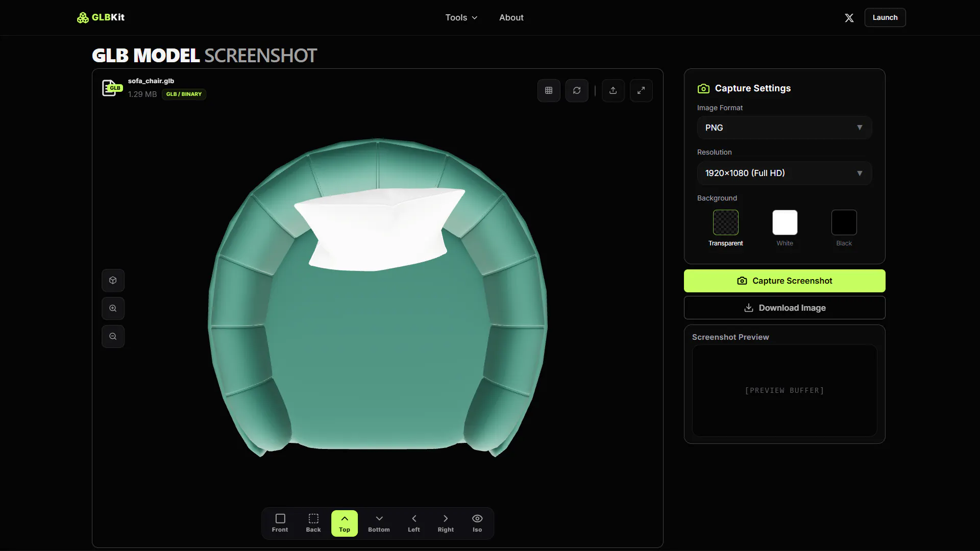The width and height of the screenshot is (980, 551).
Task: Select the Top view button
Action: point(345,523)
